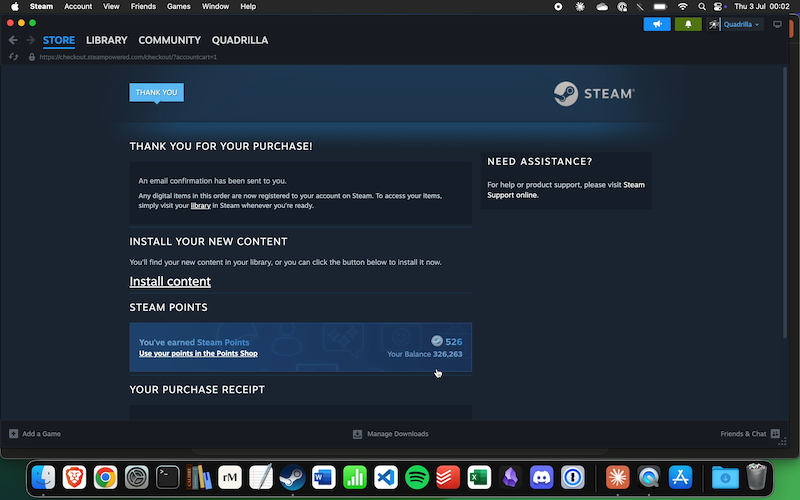
Task: Open the App Store from the dock
Action: [680, 478]
